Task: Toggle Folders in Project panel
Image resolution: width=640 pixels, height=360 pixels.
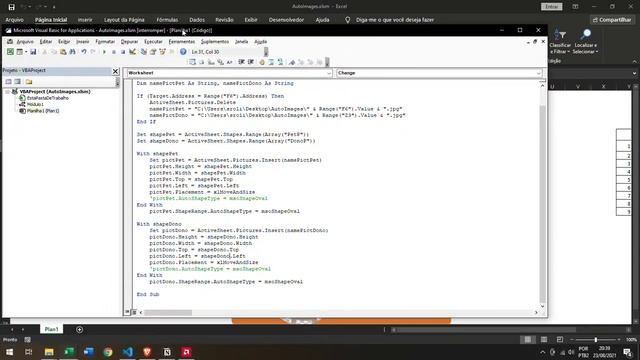Action: coord(29,82)
